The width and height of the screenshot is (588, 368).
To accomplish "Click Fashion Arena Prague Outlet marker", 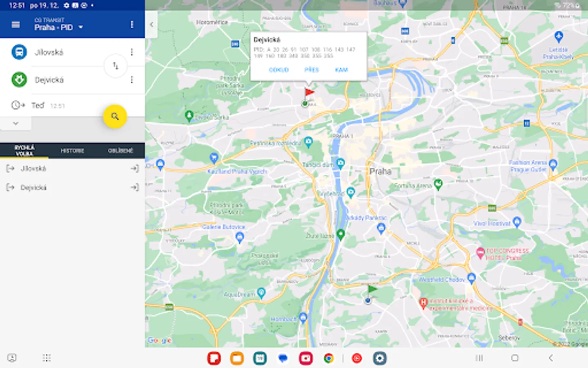I will click(553, 165).
